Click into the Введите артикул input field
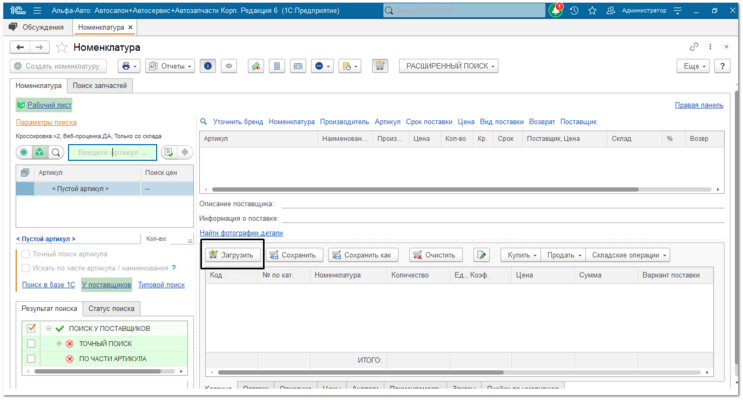Viewport: 743px width, 400px height. 112,152
